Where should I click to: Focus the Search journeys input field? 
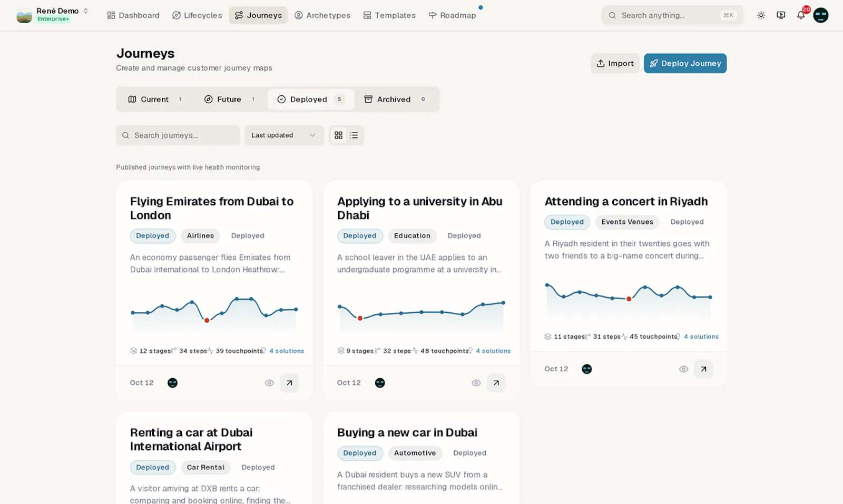click(x=178, y=135)
